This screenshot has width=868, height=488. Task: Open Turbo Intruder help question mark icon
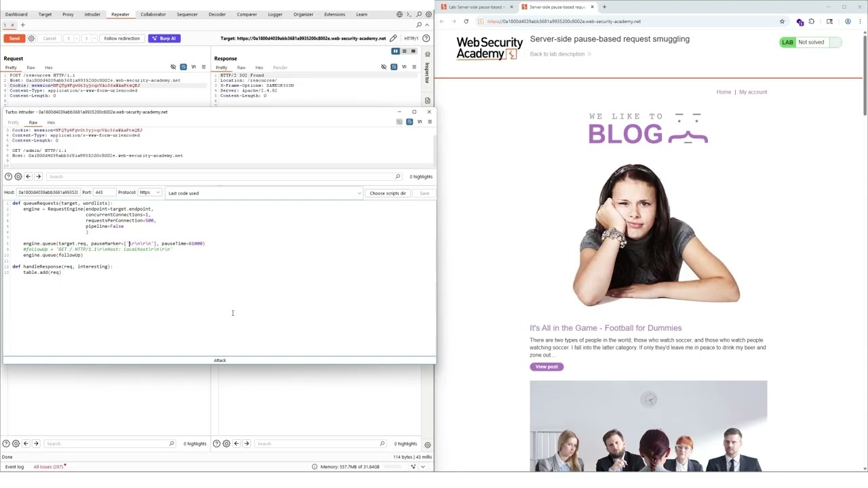pyautogui.click(x=8, y=177)
